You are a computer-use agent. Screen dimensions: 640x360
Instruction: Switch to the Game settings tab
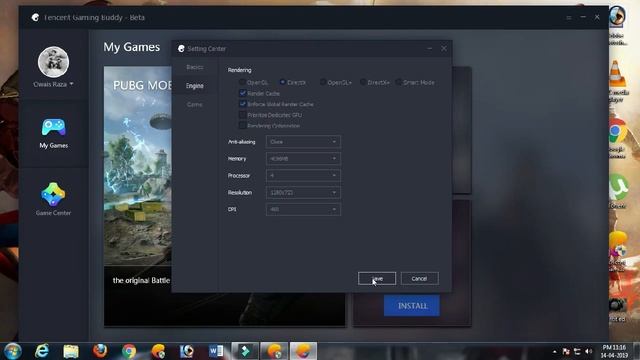tap(195, 104)
